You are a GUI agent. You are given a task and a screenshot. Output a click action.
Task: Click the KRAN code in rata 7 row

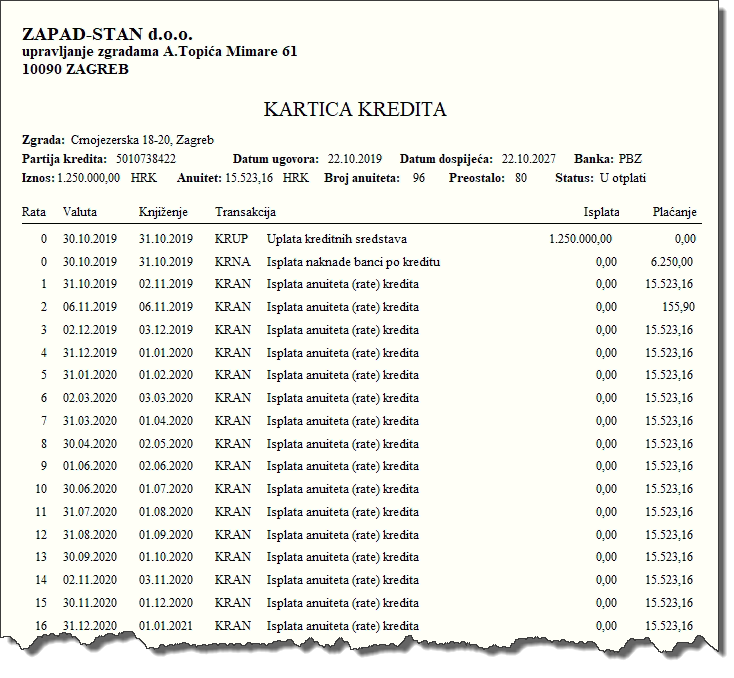coord(233,421)
